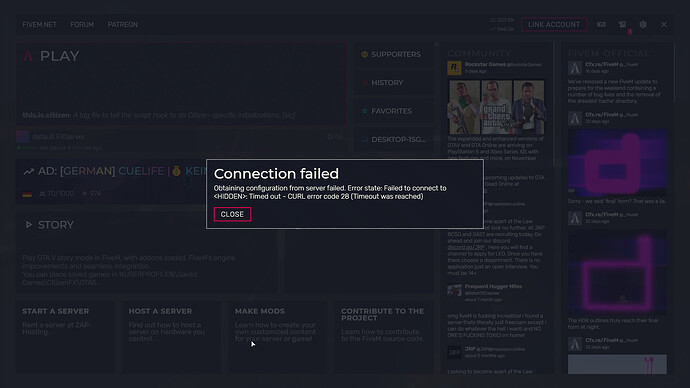Click the Frequent Hugger Miles avatar
The width and height of the screenshot is (690, 388).
454,290
